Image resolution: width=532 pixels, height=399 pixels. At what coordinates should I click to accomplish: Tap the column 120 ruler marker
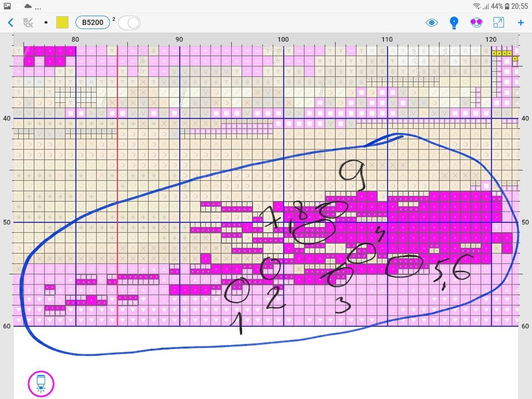pyautogui.click(x=490, y=39)
